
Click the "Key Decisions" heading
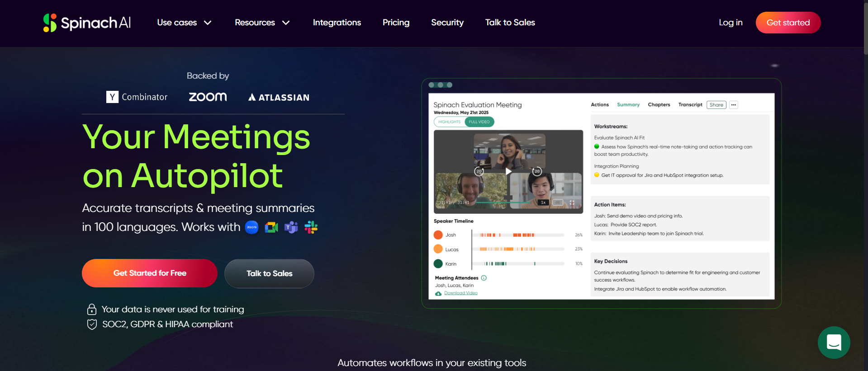point(611,261)
